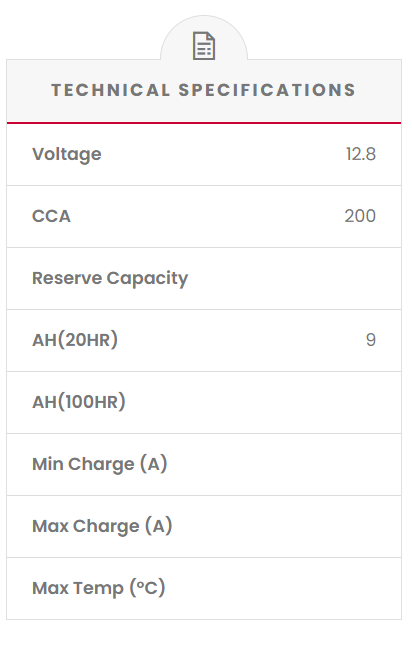Image resolution: width=412 pixels, height=647 pixels.
Task: Click the document icon above the table
Action: (x=204, y=46)
